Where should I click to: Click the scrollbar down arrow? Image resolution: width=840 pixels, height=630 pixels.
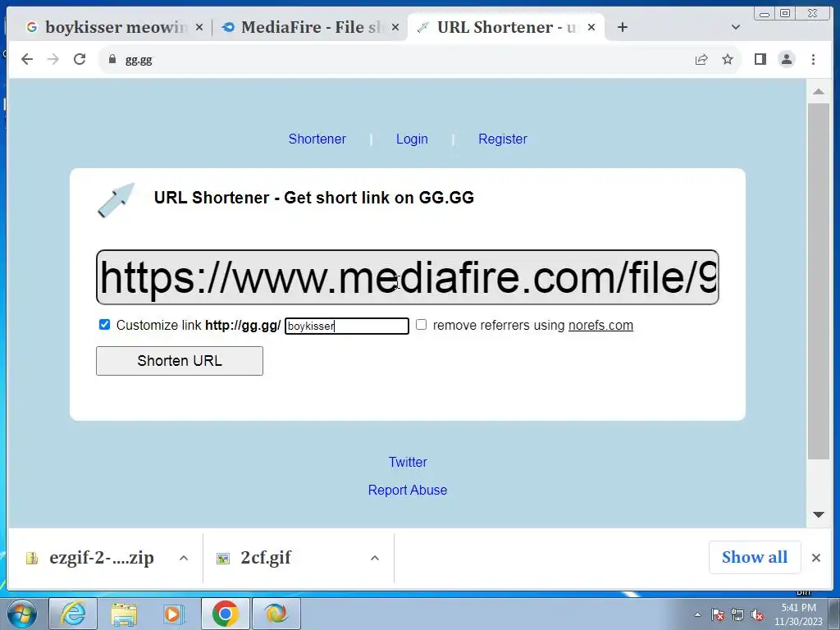[x=818, y=515]
